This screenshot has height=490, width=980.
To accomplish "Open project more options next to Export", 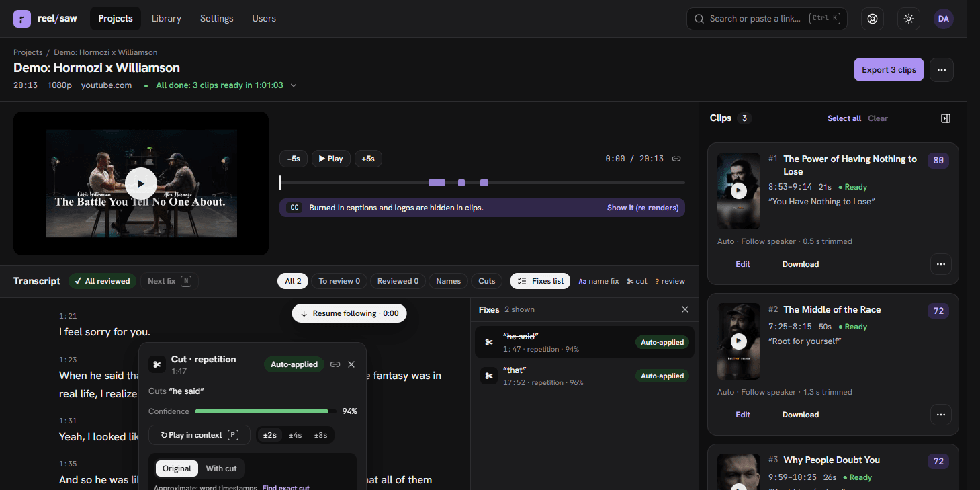I will (x=942, y=70).
